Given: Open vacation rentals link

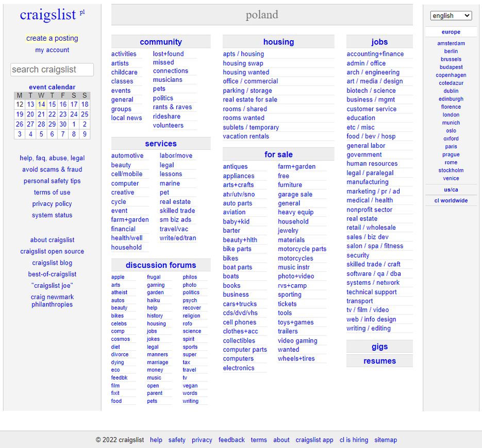Looking at the screenshot, I should [x=246, y=136].
